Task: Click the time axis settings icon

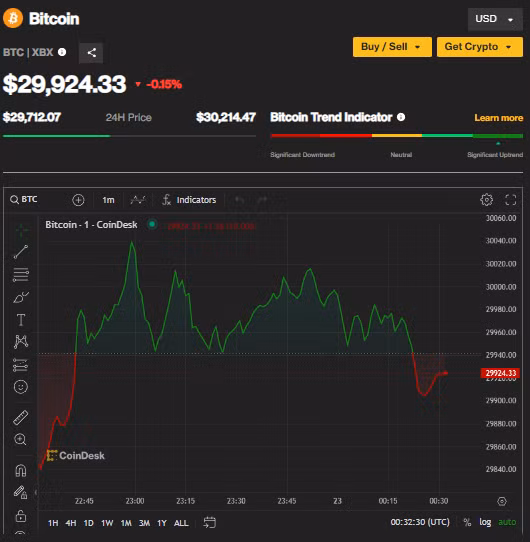Action: pos(502,501)
